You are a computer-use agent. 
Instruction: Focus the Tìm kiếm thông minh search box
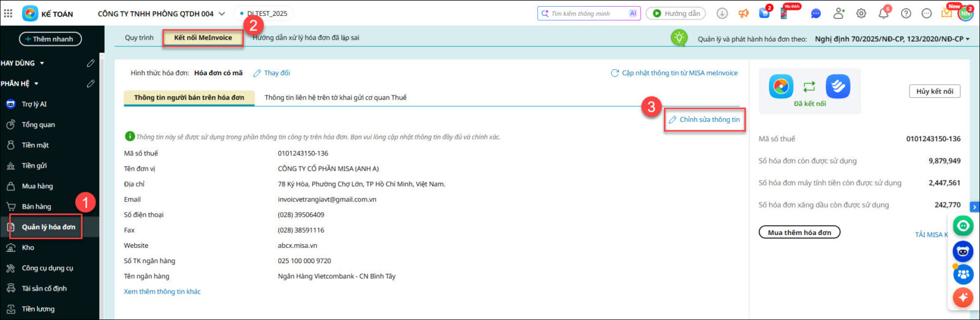tap(588, 13)
